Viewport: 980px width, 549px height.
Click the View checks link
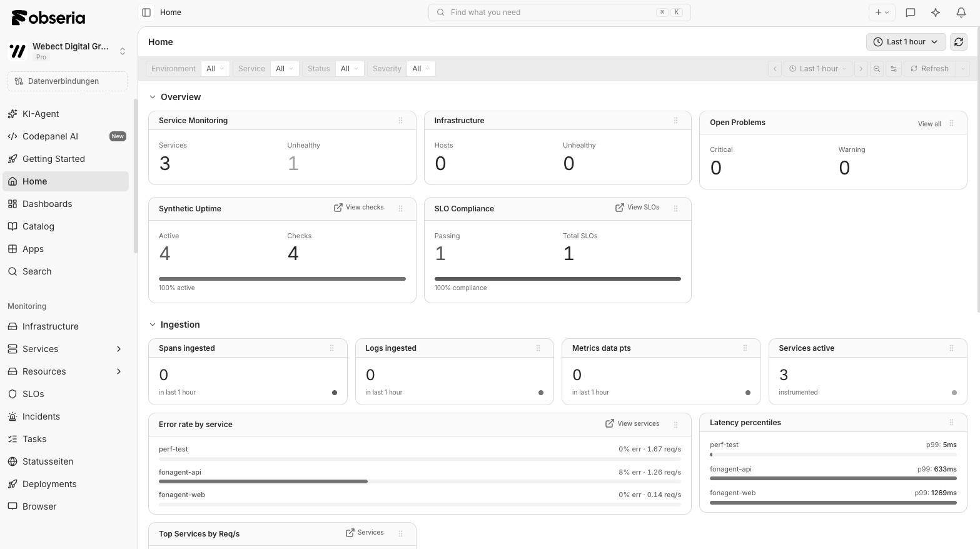click(x=359, y=208)
